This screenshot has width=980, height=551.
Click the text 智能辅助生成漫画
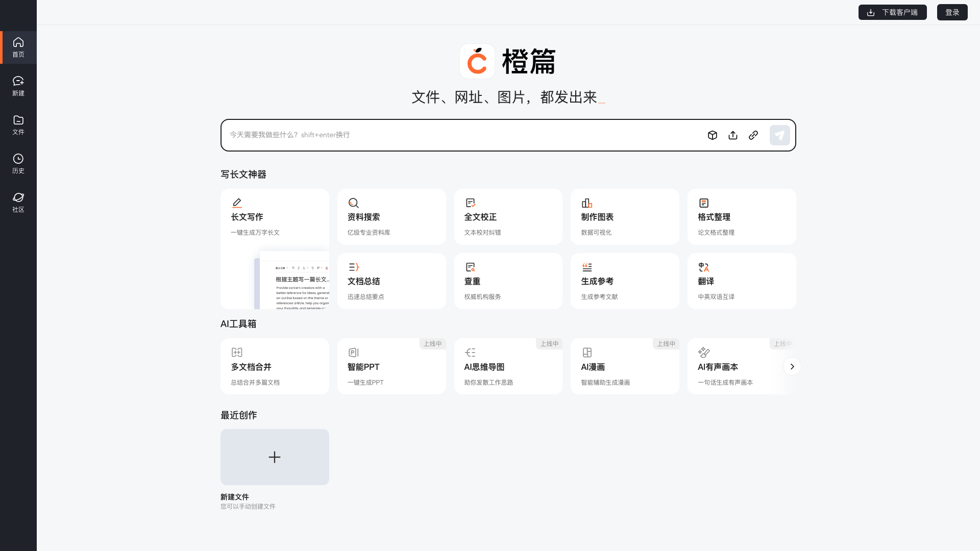point(605,383)
